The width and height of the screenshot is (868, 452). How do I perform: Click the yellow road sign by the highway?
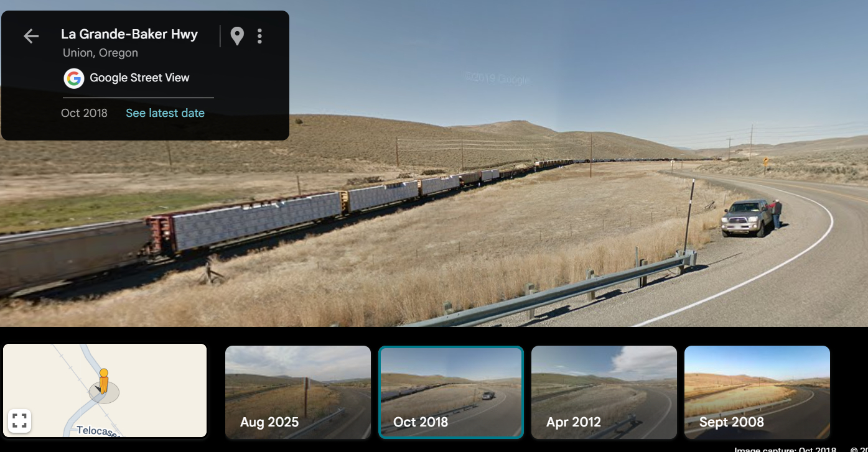point(765,160)
